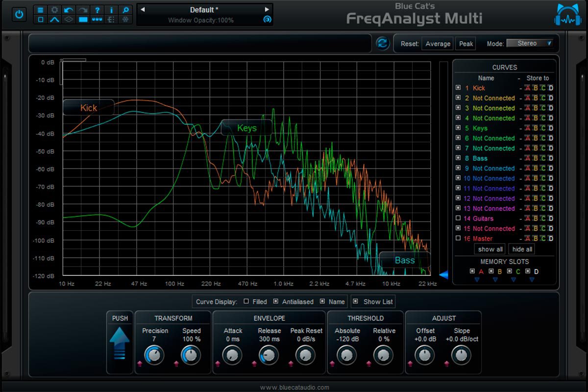Click the three-dots toolbar icon
588x392 pixels.
pyautogui.click(x=98, y=20)
